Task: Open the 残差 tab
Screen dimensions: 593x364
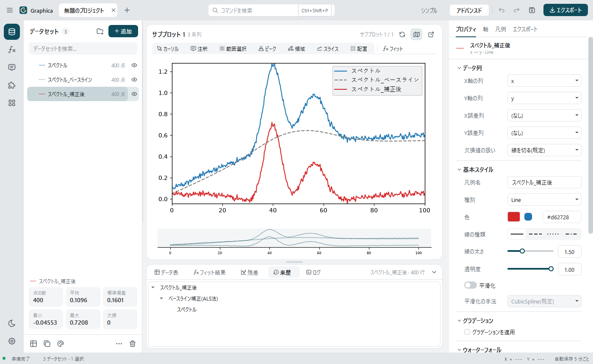Action: (x=249, y=273)
